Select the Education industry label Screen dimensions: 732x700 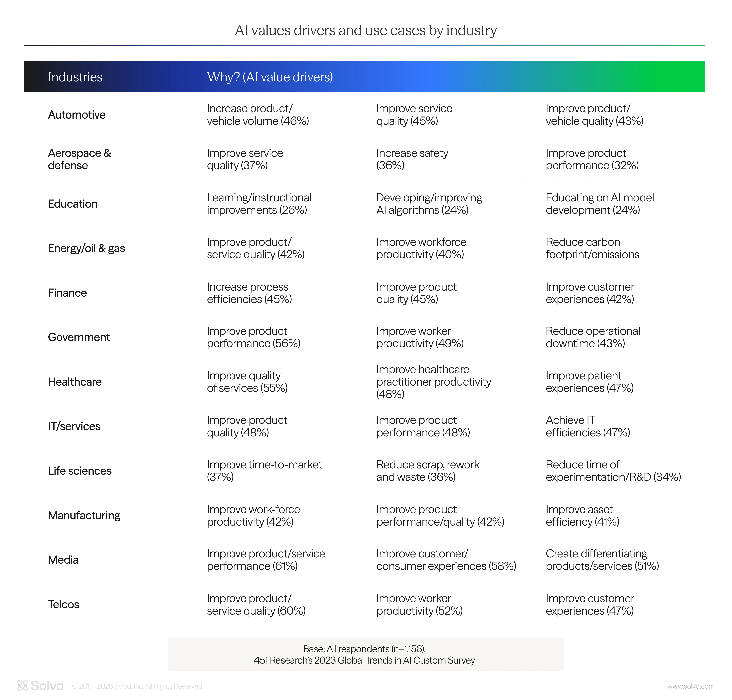pos(73,204)
